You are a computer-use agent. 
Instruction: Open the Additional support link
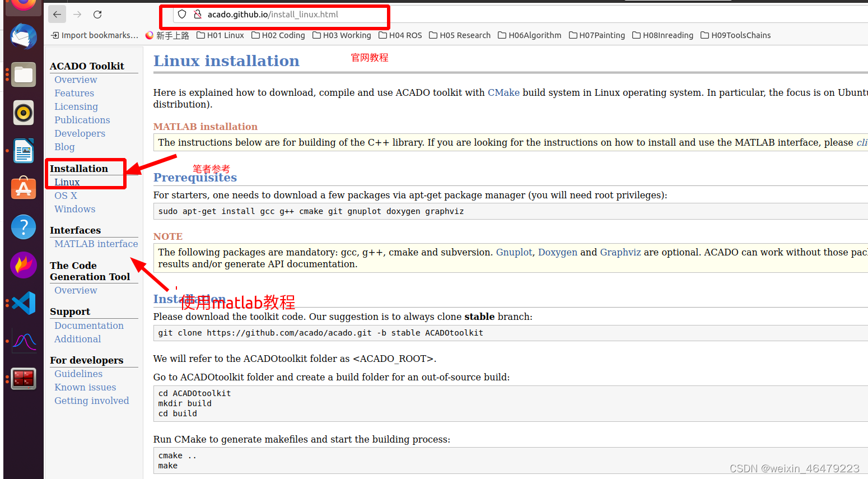pos(77,339)
